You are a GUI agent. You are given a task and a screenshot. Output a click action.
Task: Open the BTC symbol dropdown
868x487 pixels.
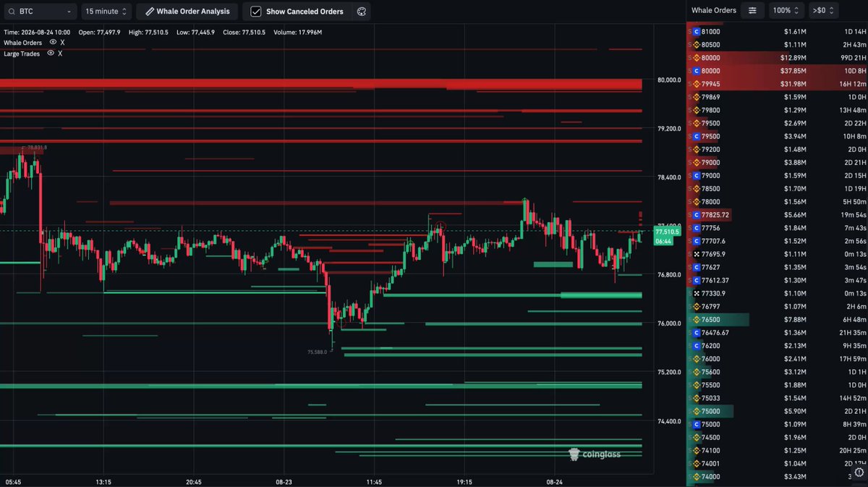click(x=40, y=12)
